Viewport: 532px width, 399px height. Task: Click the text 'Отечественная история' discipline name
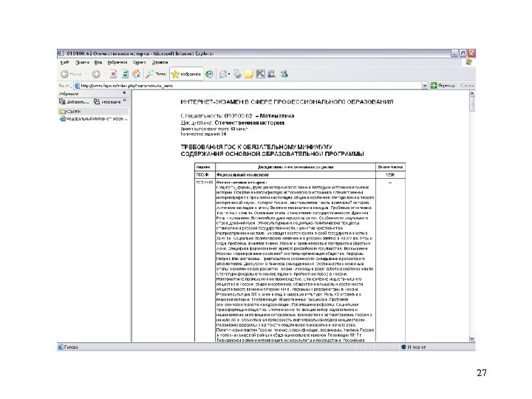coord(250,123)
